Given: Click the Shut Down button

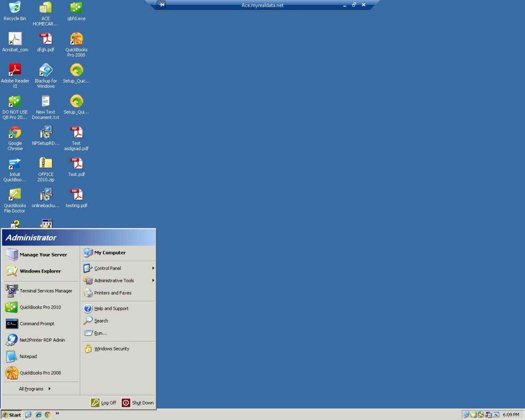Looking at the screenshot, I should (138, 403).
